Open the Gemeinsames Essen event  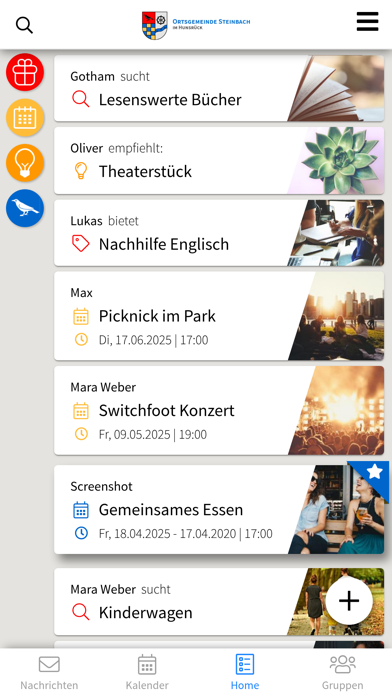[x=219, y=509]
